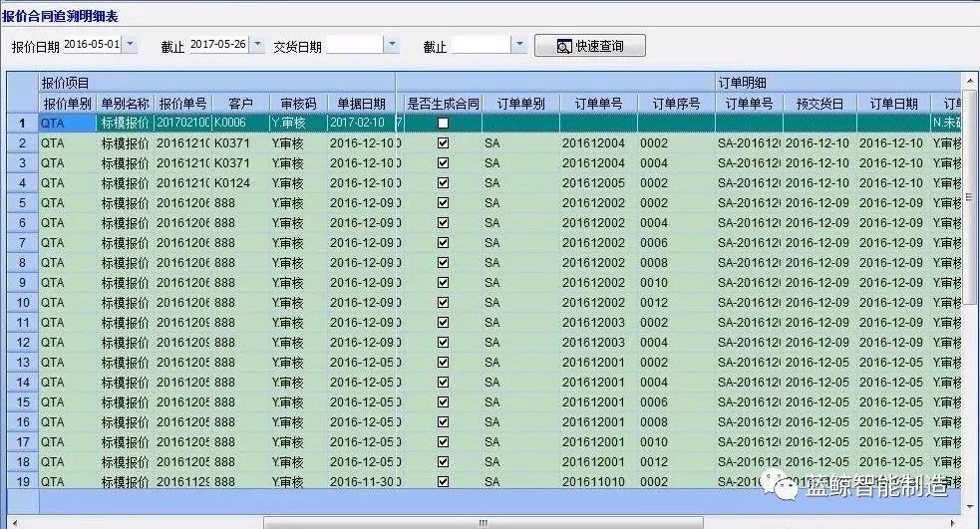
Task: Click the 单据日期 column header
Action: coord(360,104)
